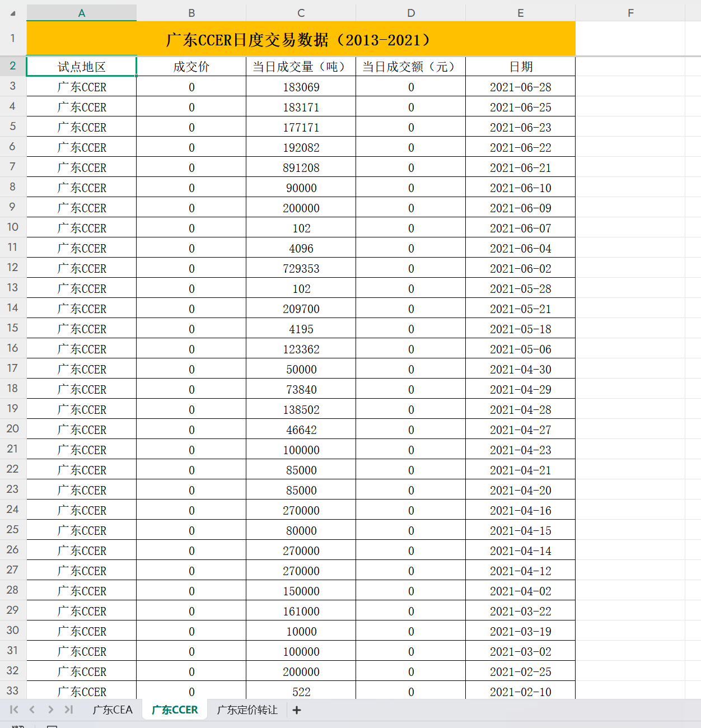Click header cell 成交价
Image resolution: width=701 pixels, height=728 pixels.
click(x=191, y=67)
